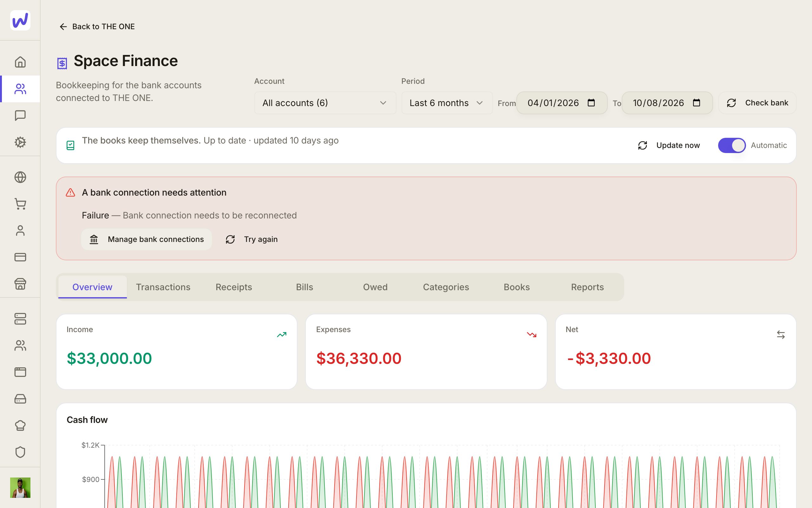The height and width of the screenshot is (508, 812).
Task: Open the gear icon in sidebar
Action: click(x=20, y=142)
